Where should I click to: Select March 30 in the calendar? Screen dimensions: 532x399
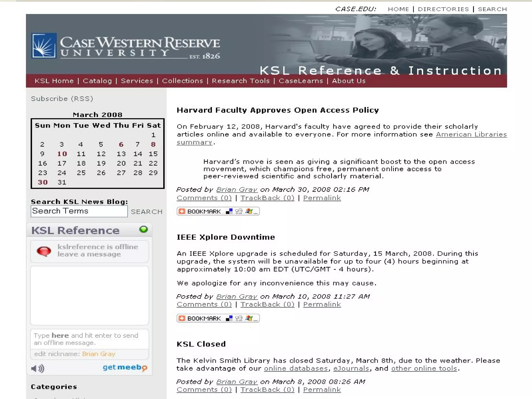pos(43,182)
